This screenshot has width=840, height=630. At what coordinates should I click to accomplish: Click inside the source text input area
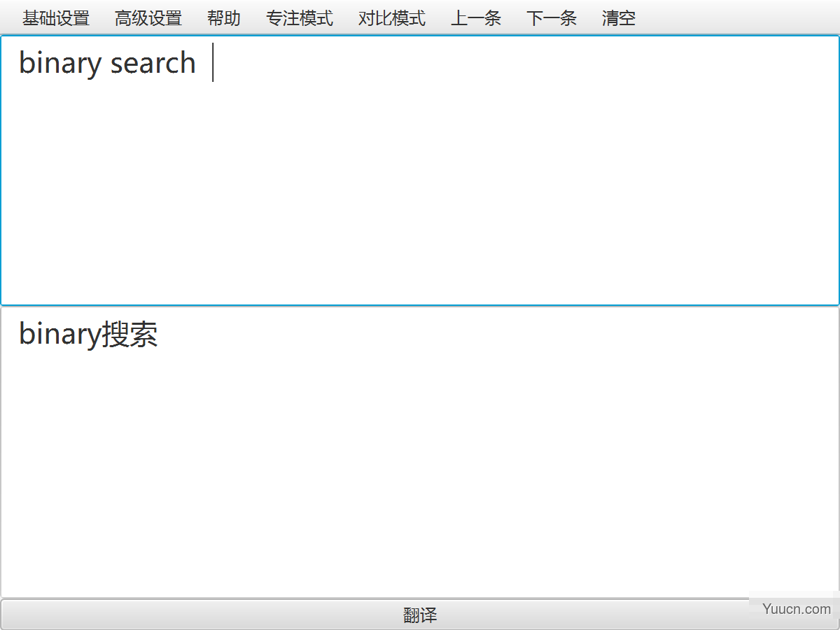420,168
